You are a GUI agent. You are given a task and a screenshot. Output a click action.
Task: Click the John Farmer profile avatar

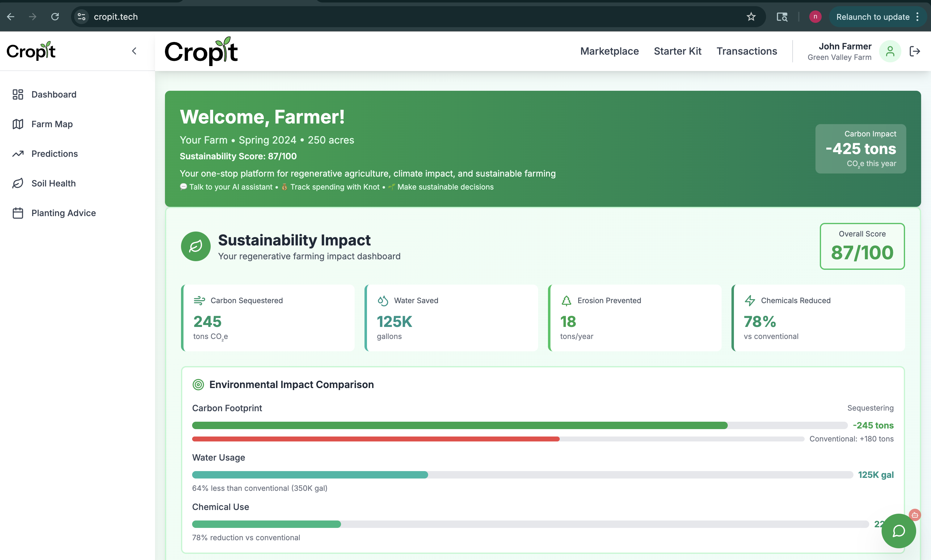point(890,51)
